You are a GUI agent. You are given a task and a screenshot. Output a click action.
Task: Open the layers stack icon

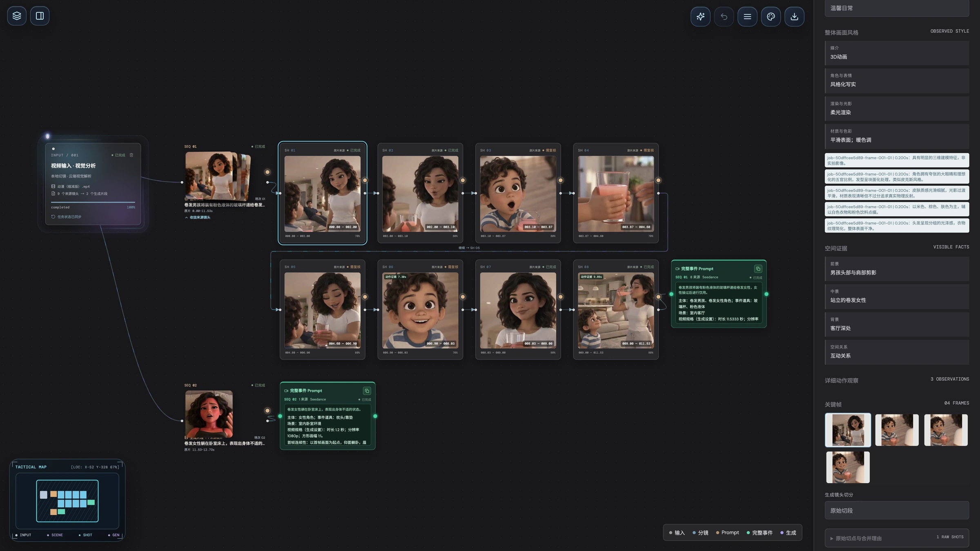[17, 16]
